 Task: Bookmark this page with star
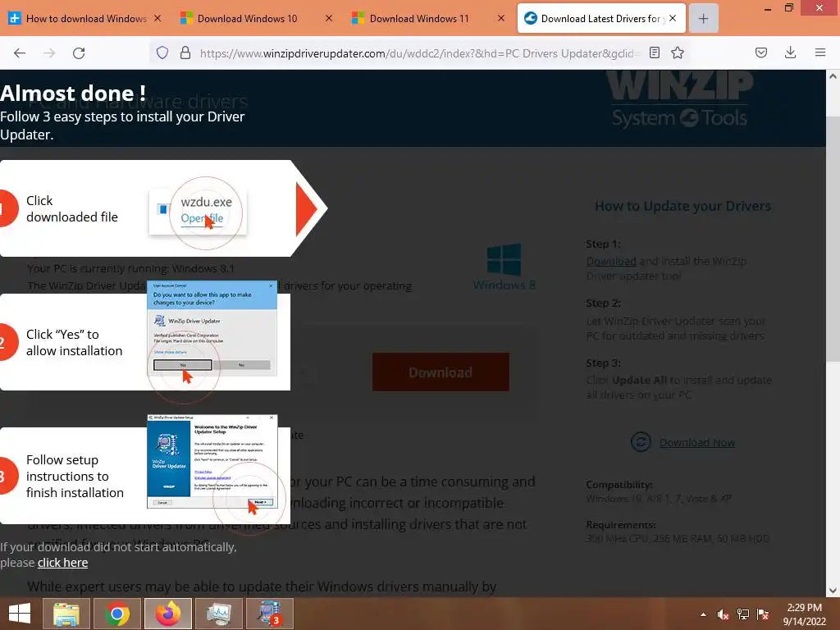[x=678, y=52]
